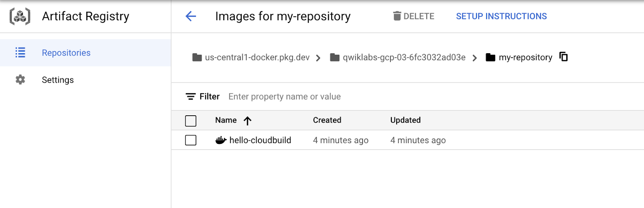Click the chevron after us-central1-docker.pkg.dev
This screenshot has height=208, width=644.
click(x=318, y=58)
